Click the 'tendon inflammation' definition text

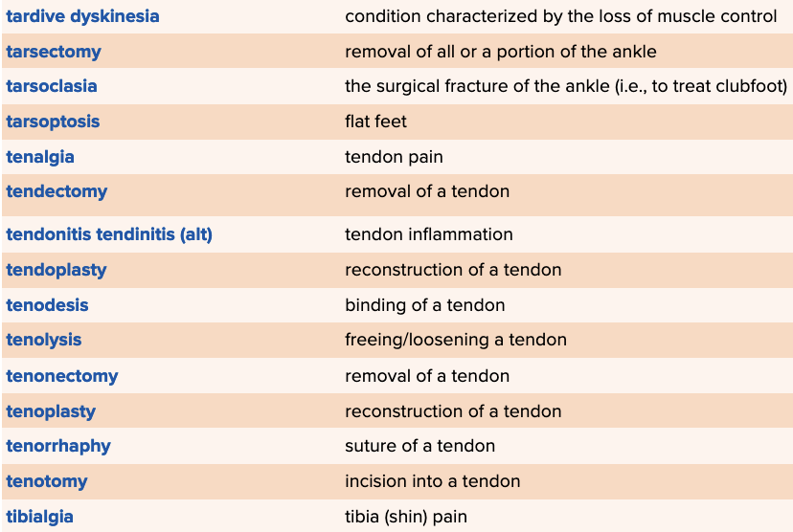point(428,234)
